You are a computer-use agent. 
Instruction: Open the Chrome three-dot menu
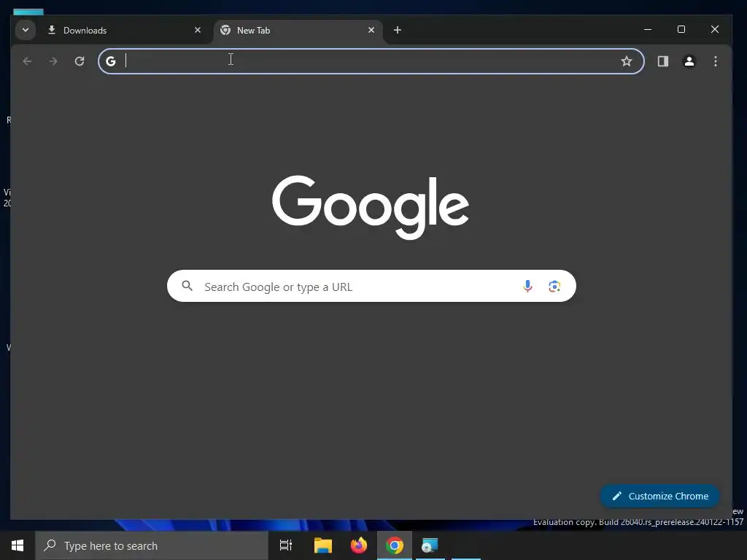coord(715,61)
